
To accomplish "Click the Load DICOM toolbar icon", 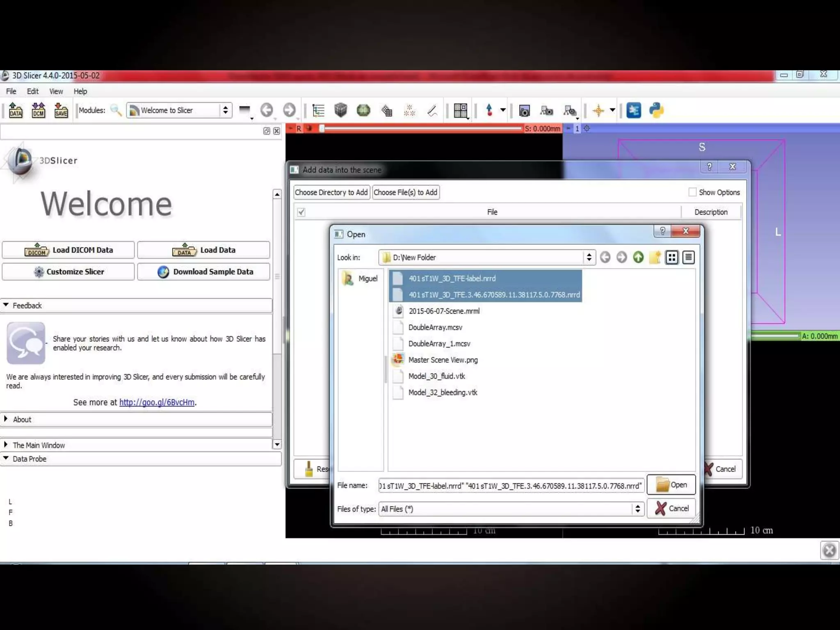I will [x=38, y=110].
